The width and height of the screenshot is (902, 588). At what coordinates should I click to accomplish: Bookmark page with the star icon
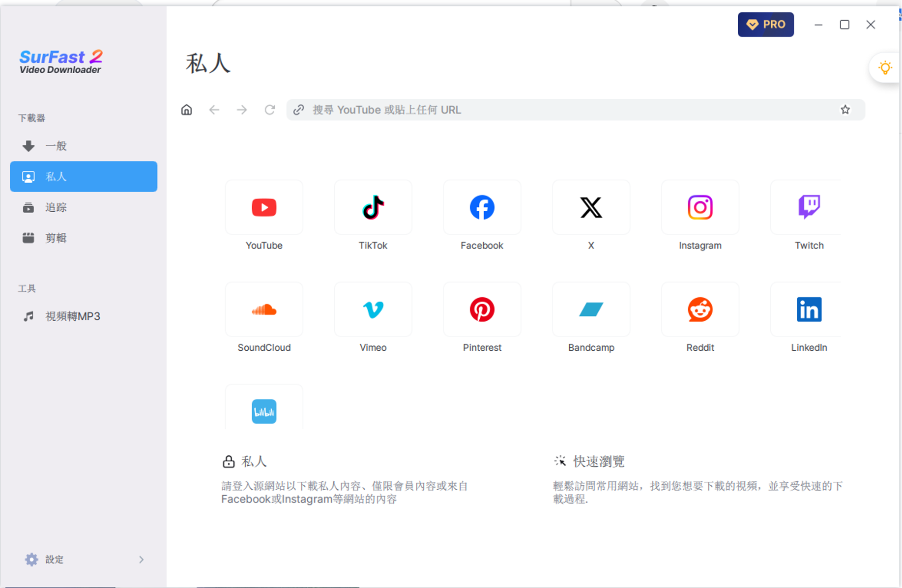[x=845, y=110]
